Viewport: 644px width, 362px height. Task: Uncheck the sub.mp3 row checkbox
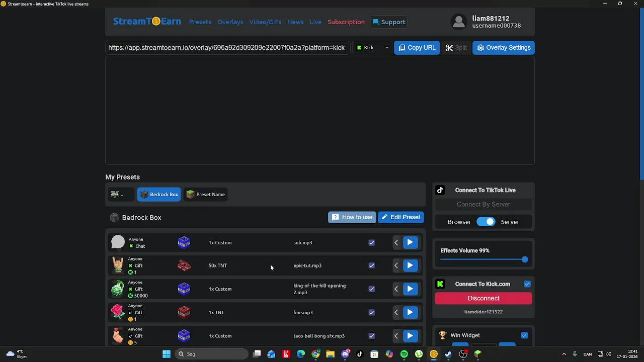pos(371,242)
